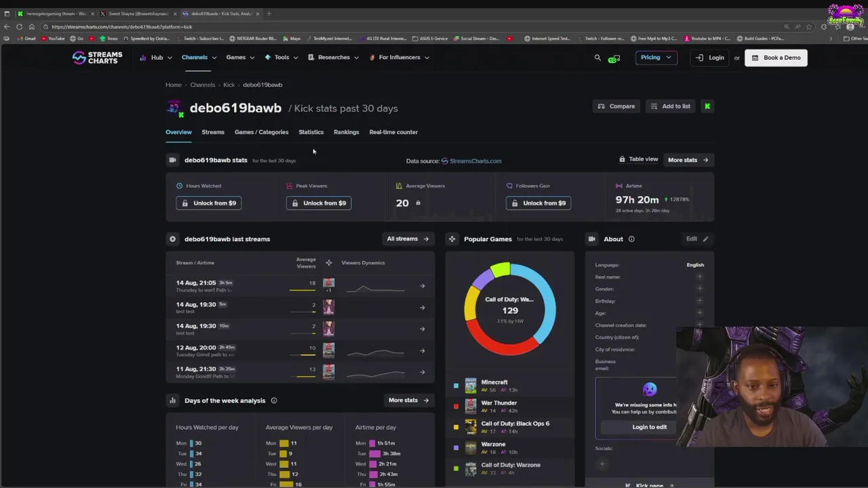Open the Maps bookmark

pos(292,39)
